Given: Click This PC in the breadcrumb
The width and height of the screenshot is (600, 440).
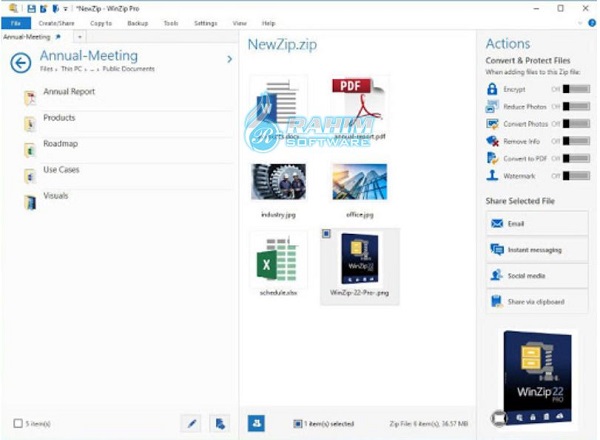Looking at the screenshot, I should [x=72, y=69].
